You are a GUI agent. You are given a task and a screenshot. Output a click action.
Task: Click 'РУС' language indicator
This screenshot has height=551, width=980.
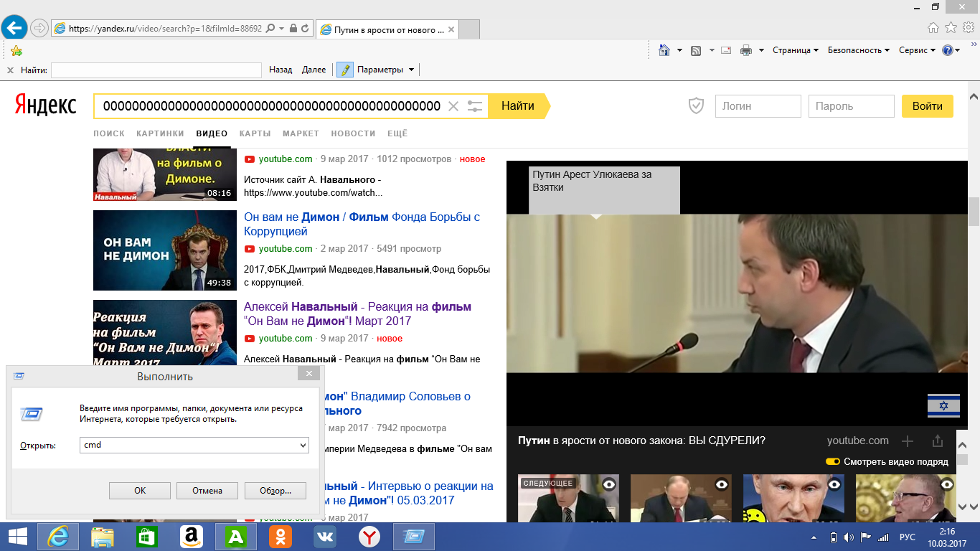907,537
